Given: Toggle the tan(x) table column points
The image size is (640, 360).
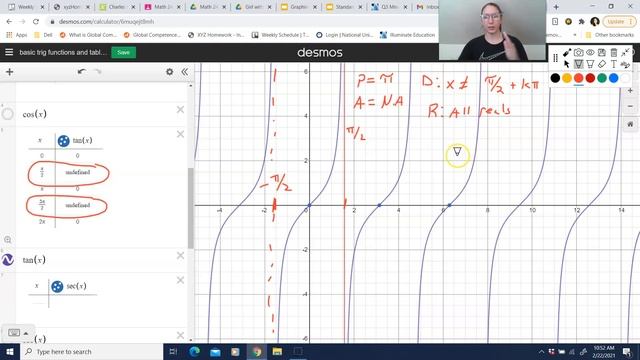Looking at the screenshot, I should click(63, 141).
